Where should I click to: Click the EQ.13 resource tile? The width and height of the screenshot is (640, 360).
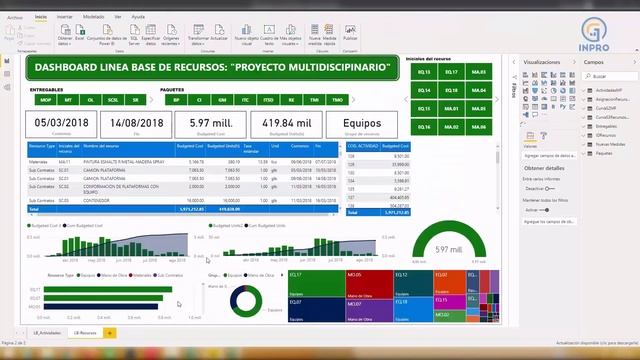pyautogui.click(x=424, y=72)
